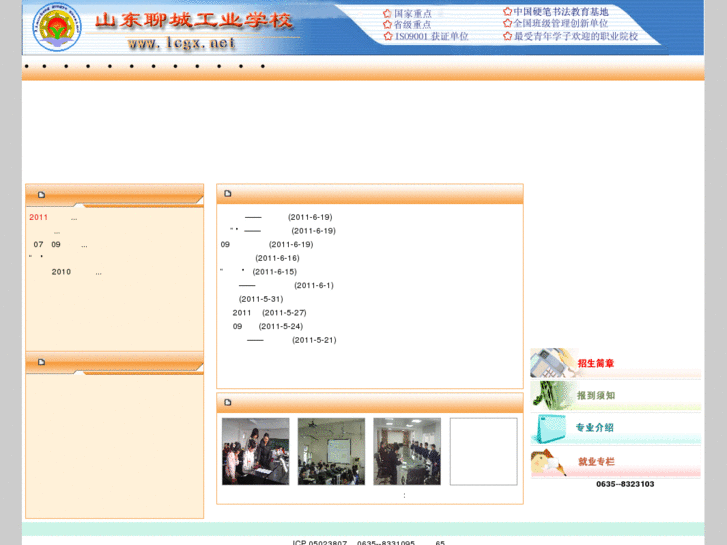Open the left panel notice starting with 07 09

[60, 244]
